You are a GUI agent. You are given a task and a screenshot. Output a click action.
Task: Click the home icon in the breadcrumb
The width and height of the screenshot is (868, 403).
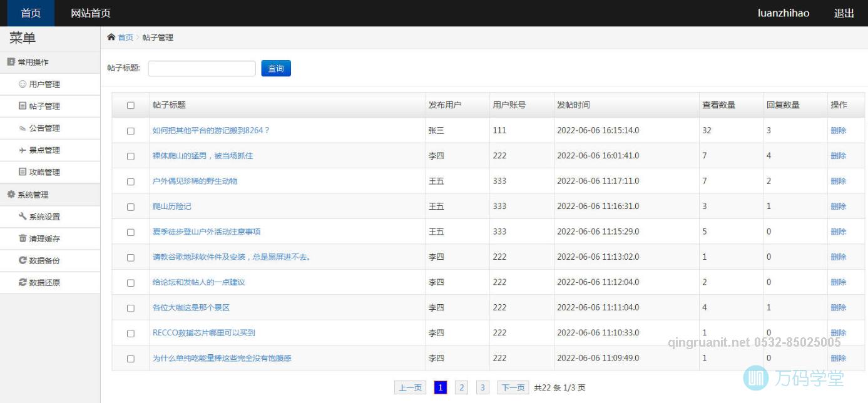[111, 37]
